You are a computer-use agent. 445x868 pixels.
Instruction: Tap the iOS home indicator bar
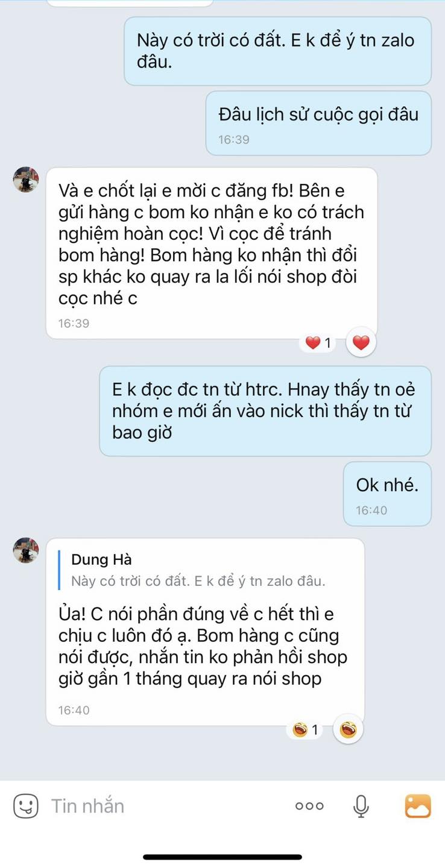[222, 857]
